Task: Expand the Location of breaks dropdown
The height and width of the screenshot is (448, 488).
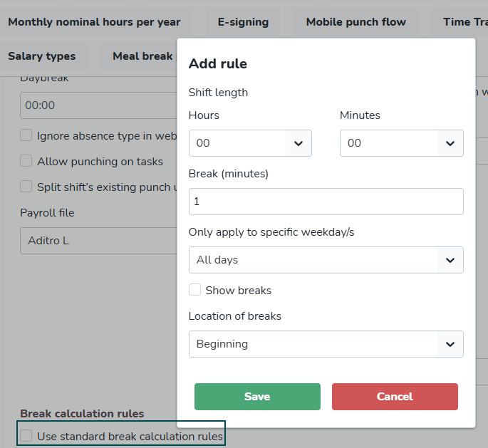Action: click(450, 344)
